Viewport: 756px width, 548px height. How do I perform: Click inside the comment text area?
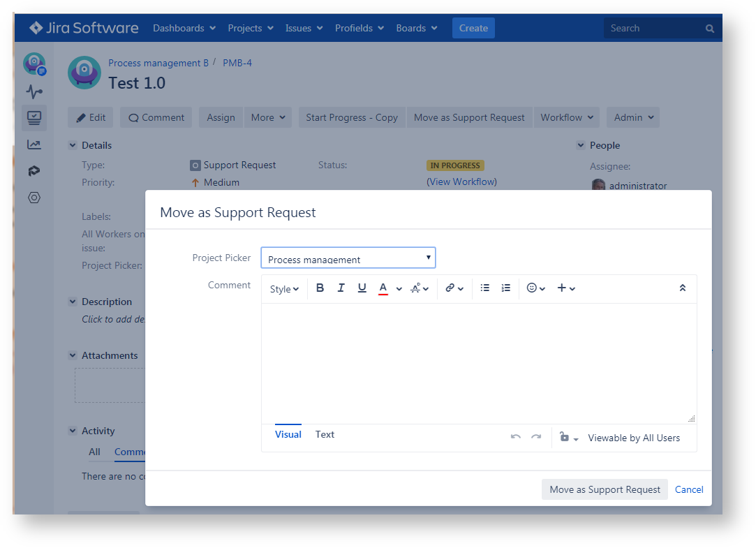pos(478,363)
